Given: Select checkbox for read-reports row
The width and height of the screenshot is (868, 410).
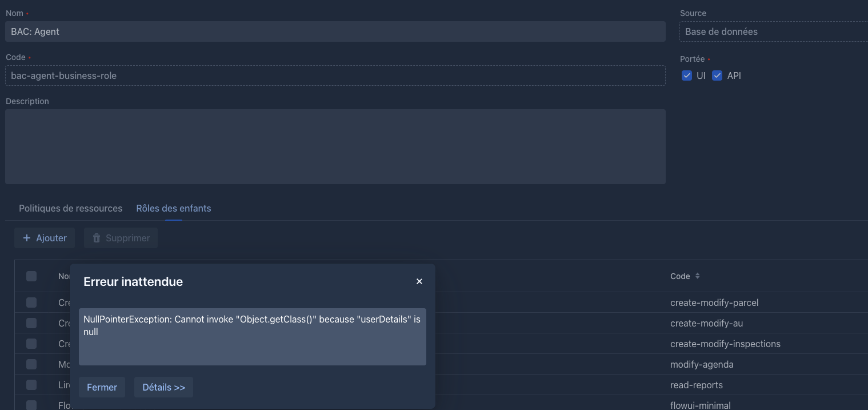Looking at the screenshot, I should (31, 385).
